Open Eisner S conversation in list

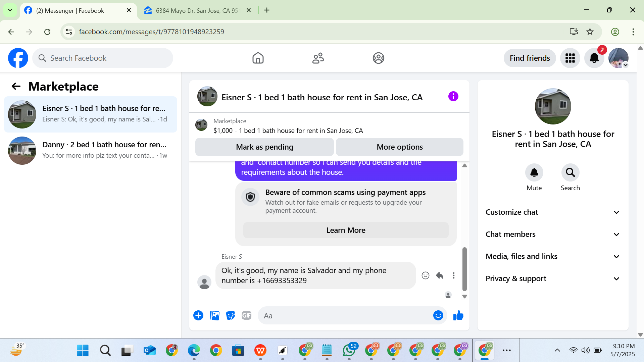(91, 114)
